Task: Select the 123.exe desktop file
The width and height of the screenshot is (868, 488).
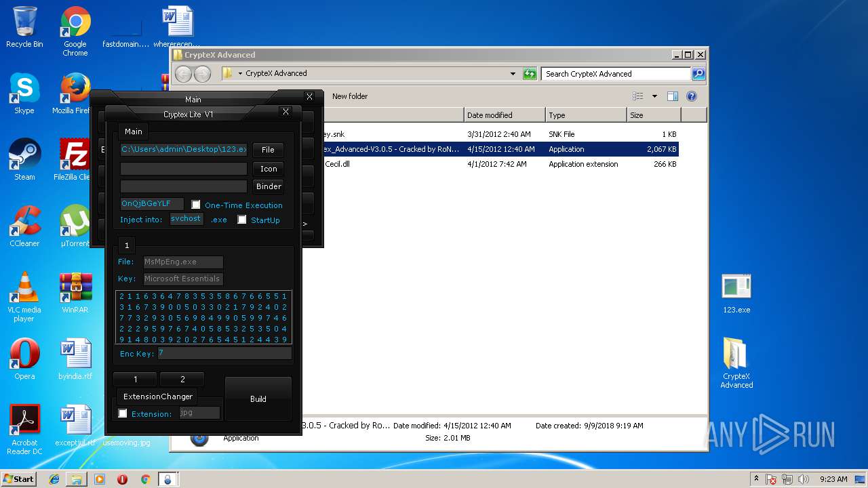Action: (736, 293)
